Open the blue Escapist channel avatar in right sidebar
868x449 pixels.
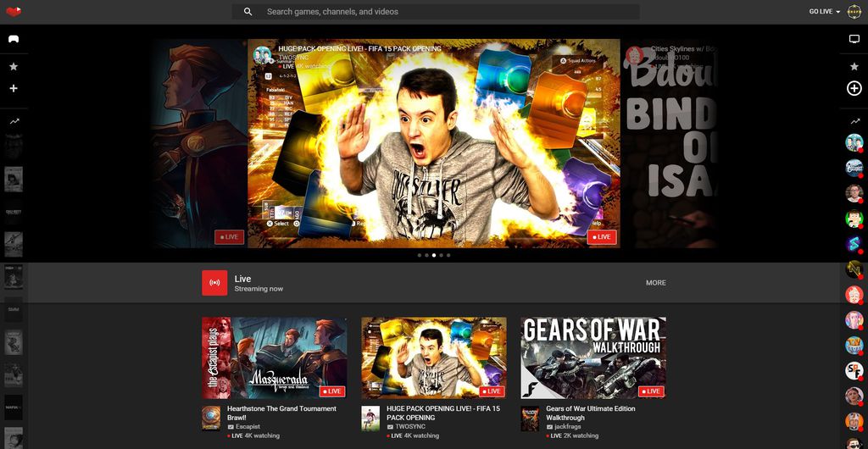854,168
